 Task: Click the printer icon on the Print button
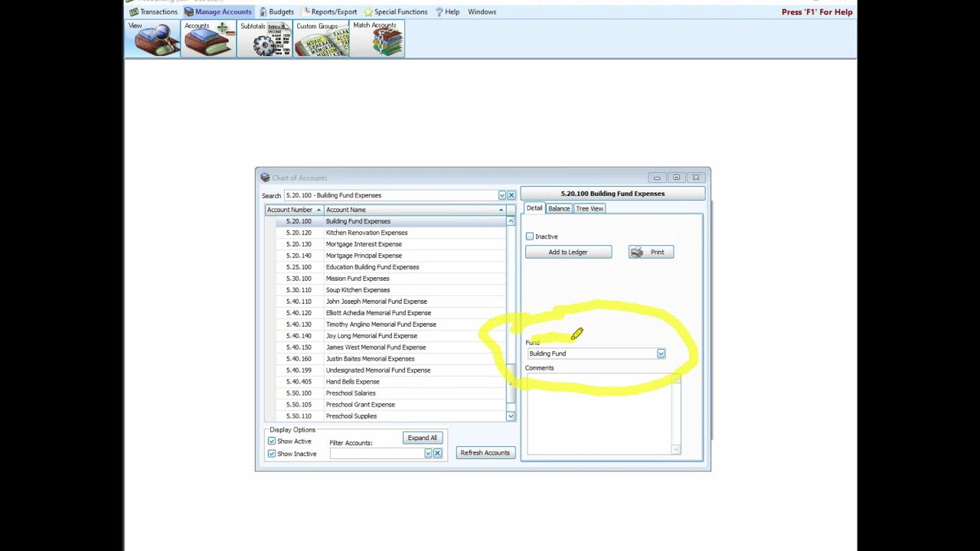click(x=638, y=252)
